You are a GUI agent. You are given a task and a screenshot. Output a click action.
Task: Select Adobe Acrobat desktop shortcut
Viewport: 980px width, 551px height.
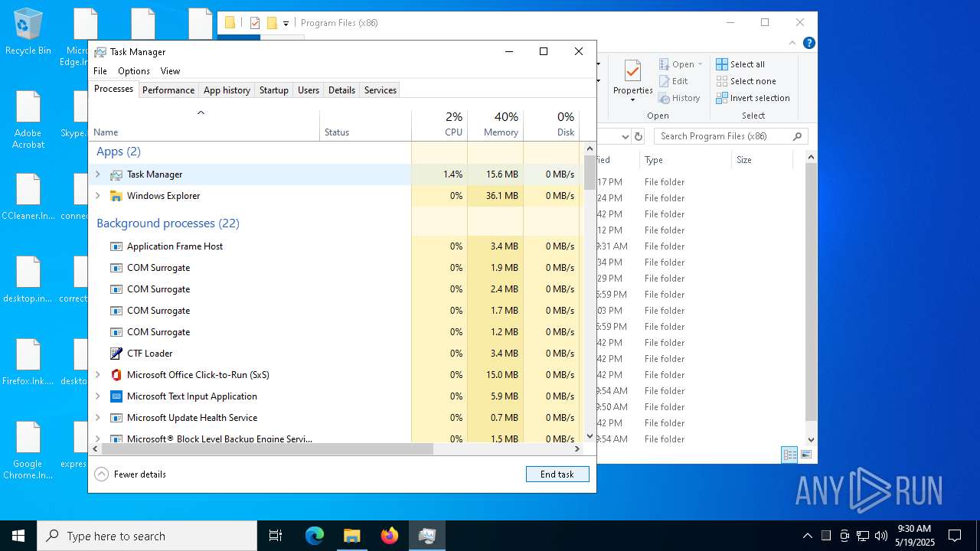(x=28, y=120)
